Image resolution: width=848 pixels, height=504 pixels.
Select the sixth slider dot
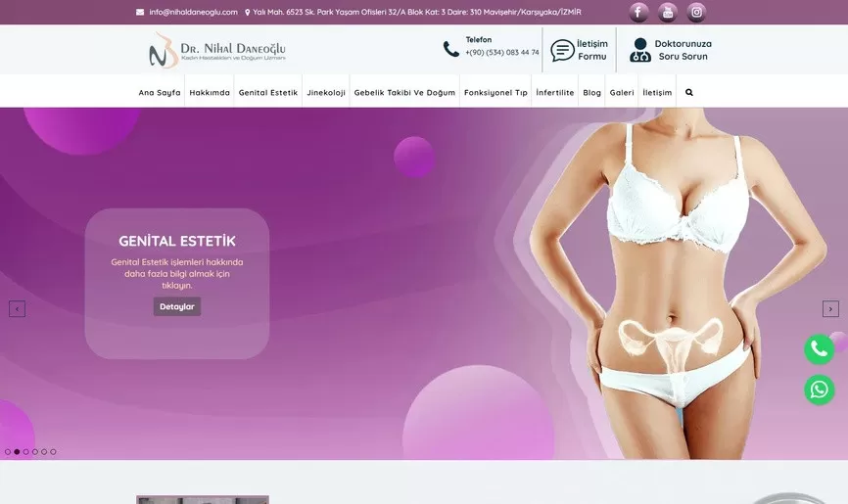(53, 451)
